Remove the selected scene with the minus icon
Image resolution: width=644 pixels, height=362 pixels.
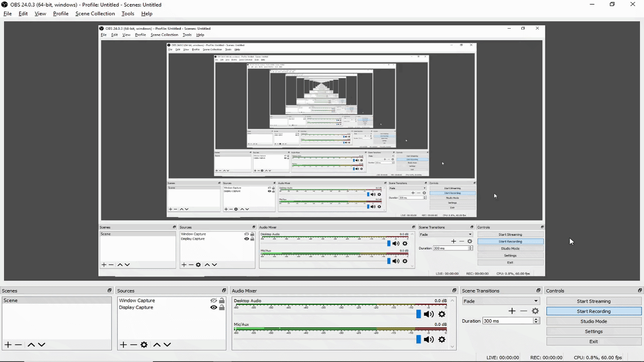pos(19,344)
